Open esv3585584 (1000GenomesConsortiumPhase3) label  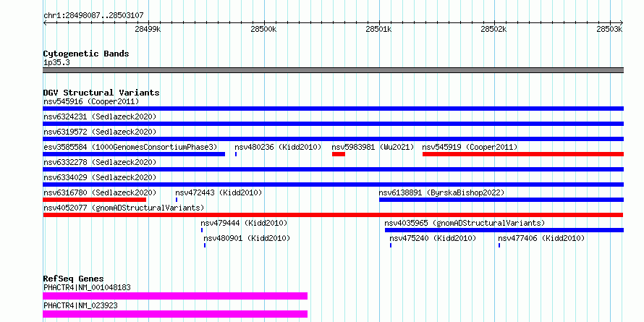(130, 147)
